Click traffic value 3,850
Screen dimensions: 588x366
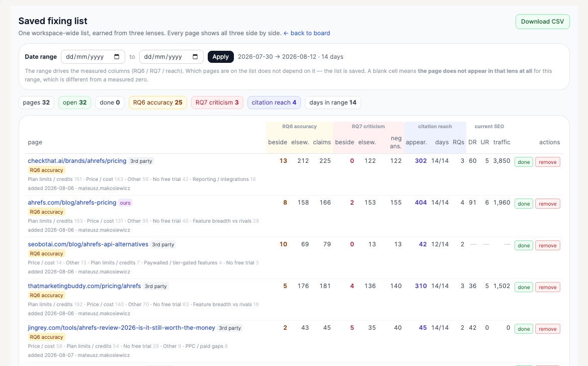tap(502, 160)
